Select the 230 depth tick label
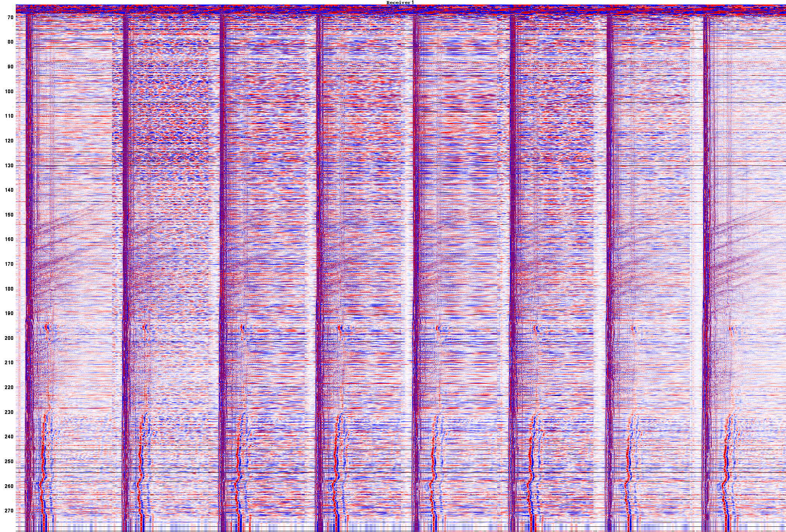 pos(9,412)
